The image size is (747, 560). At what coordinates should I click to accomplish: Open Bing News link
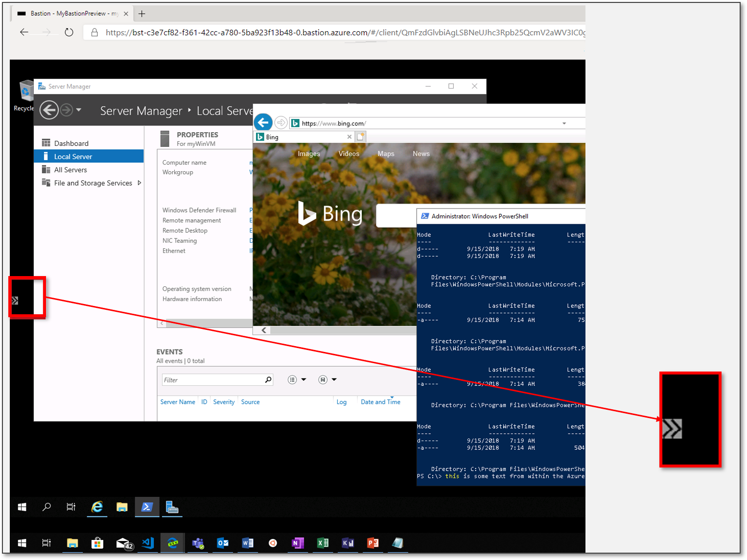pyautogui.click(x=421, y=154)
